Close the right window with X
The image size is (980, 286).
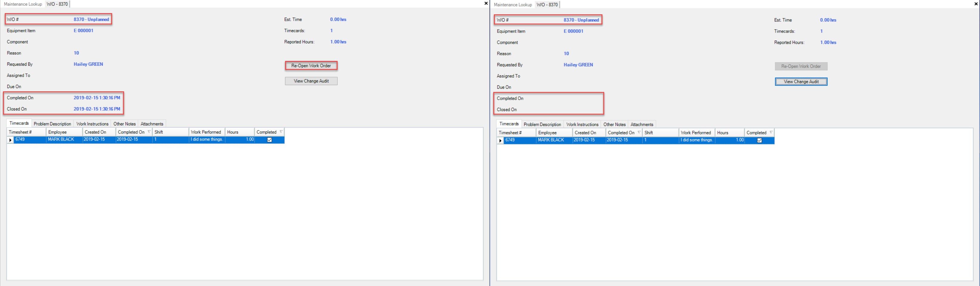click(976, 4)
